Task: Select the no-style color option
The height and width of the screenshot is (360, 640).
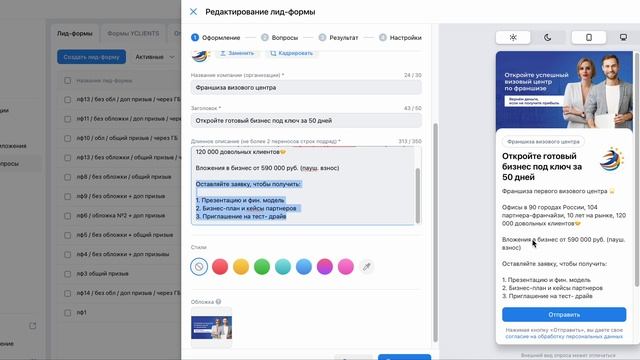Action: point(199,267)
